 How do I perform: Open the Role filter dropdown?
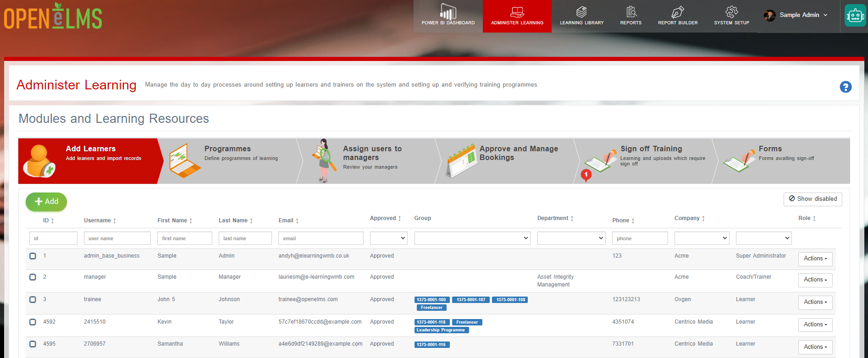(763, 238)
